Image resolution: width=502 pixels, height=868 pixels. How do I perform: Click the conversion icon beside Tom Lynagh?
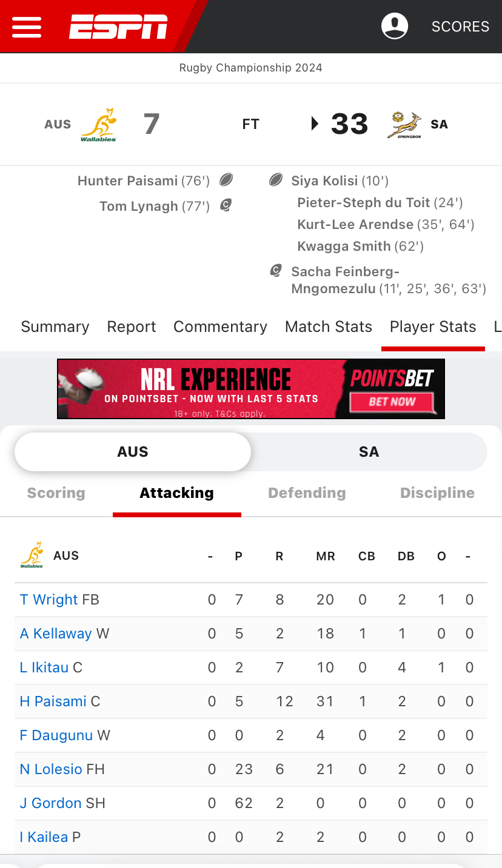click(226, 205)
